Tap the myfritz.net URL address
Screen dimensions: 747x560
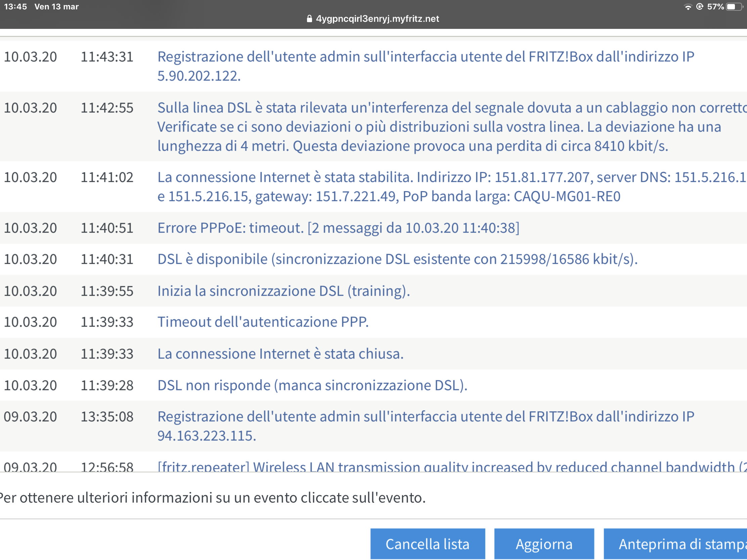[377, 18]
